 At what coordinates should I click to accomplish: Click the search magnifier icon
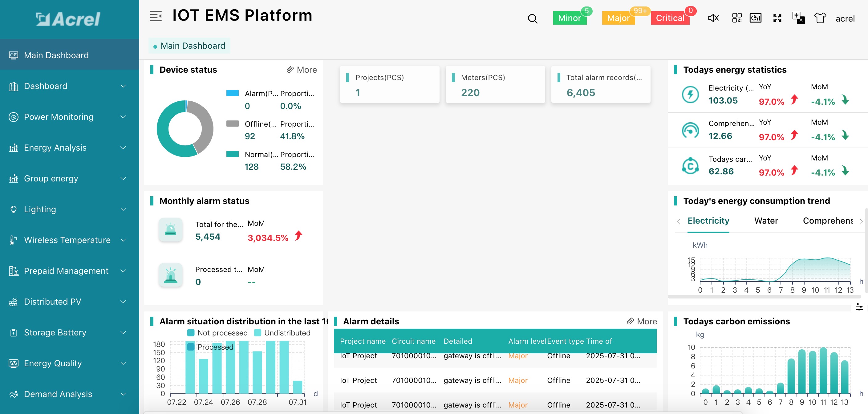point(532,18)
